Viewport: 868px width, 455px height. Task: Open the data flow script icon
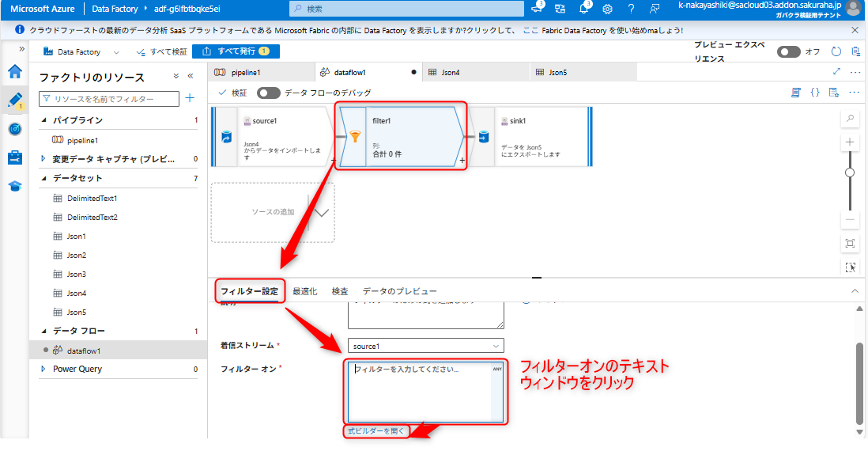click(796, 93)
